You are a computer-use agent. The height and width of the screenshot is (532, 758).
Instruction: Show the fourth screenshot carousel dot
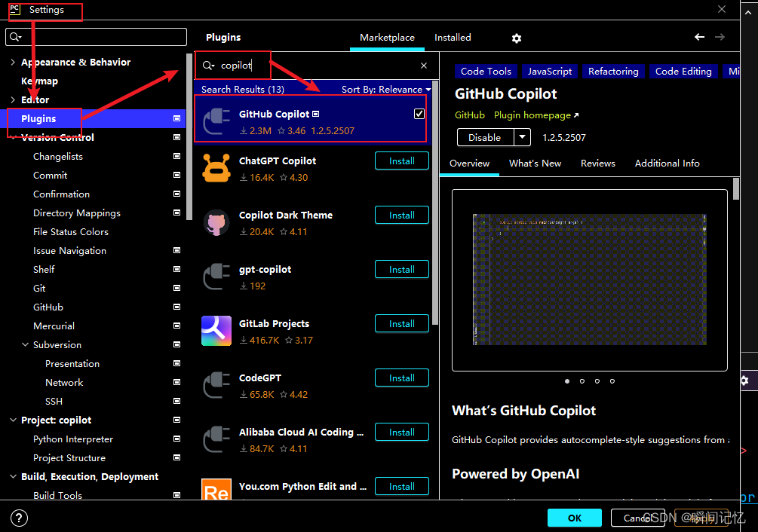[612, 381]
